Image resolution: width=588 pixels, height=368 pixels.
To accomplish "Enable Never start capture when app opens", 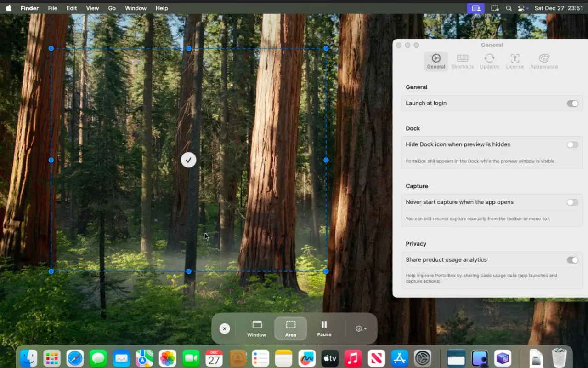I will (572, 202).
